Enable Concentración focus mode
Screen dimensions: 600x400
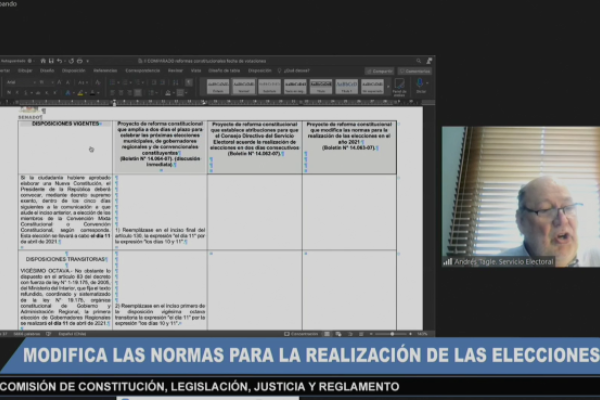301,334
